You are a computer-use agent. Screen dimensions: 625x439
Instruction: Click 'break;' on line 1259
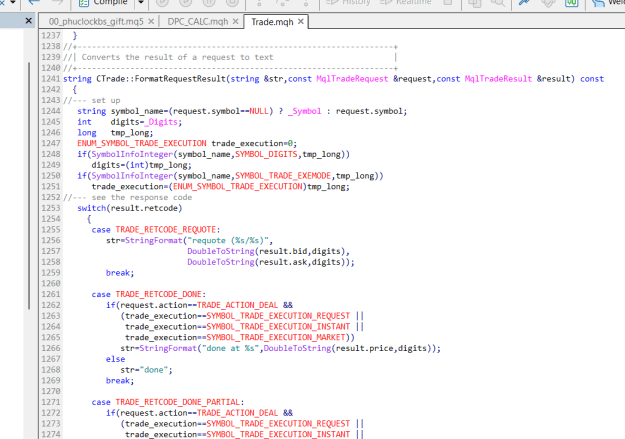click(x=120, y=273)
